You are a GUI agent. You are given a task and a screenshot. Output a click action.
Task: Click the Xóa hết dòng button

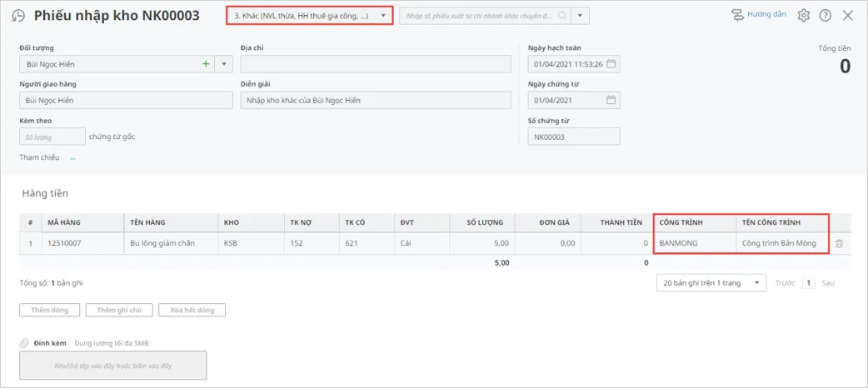tap(192, 311)
